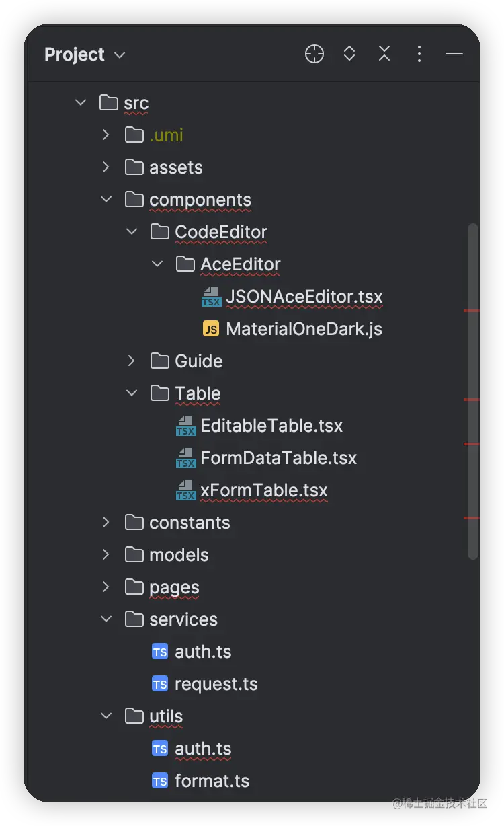Click the JSONAceEditor.tsx file icon
Image resolution: width=504 pixels, height=826 pixels.
pyautogui.click(x=212, y=297)
